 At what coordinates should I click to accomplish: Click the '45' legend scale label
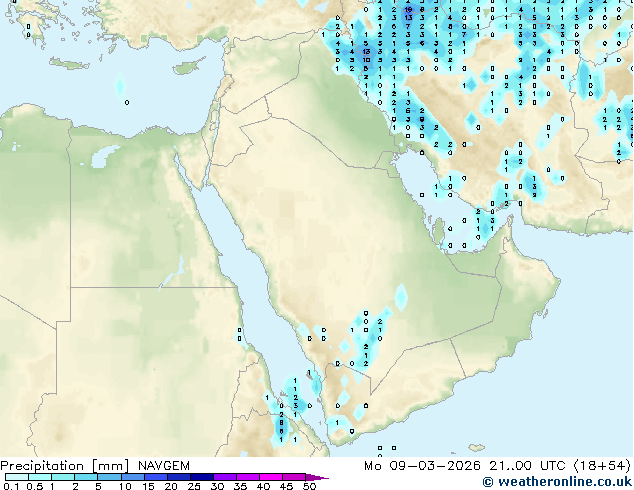(286, 486)
